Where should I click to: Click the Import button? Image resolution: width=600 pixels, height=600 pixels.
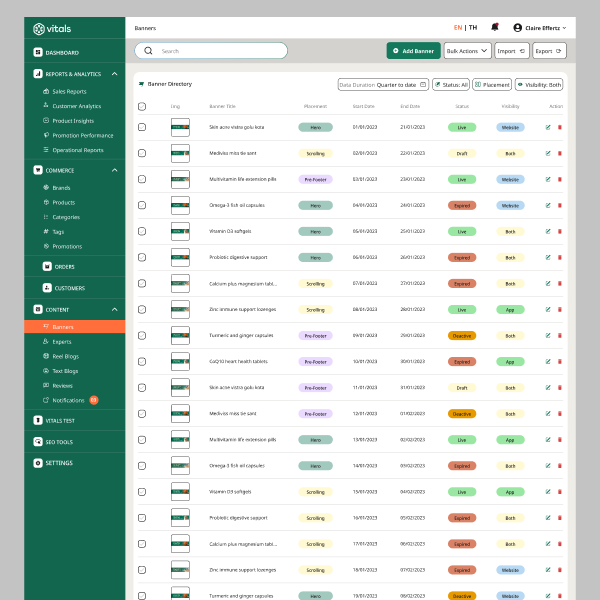coord(512,51)
